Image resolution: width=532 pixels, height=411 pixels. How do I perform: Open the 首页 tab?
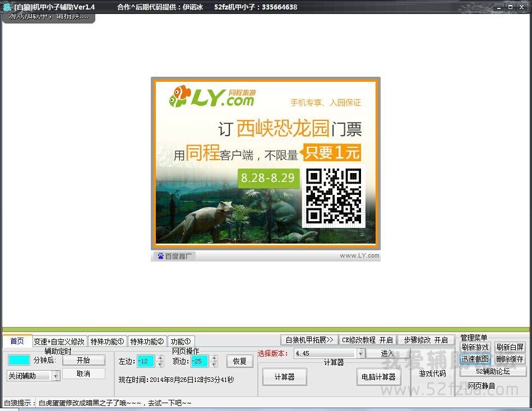17,341
